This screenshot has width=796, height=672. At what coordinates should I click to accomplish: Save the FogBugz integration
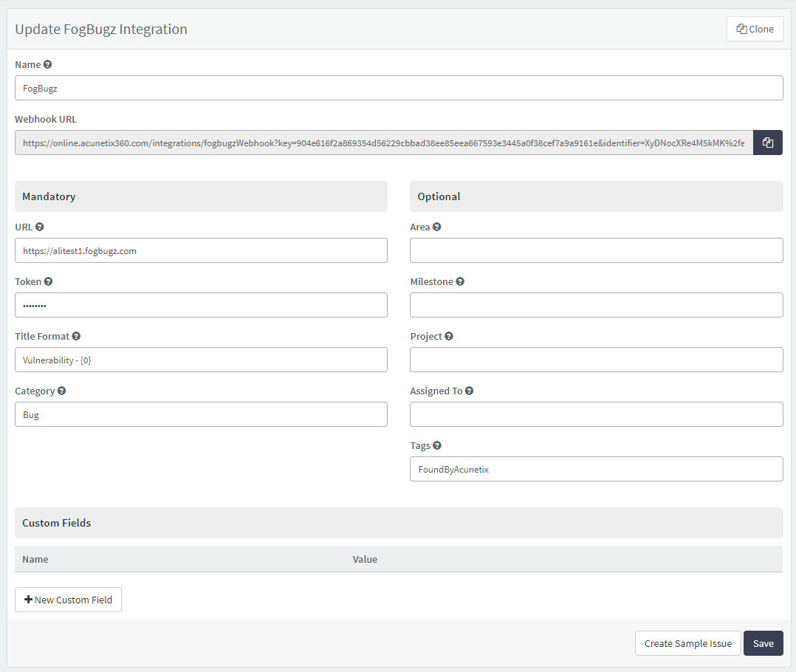[x=763, y=643]
